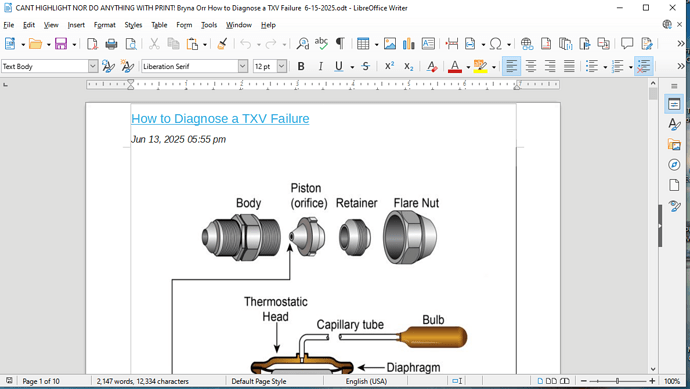
Task: Insert Special Character omega icon
Action: [495, 44]
